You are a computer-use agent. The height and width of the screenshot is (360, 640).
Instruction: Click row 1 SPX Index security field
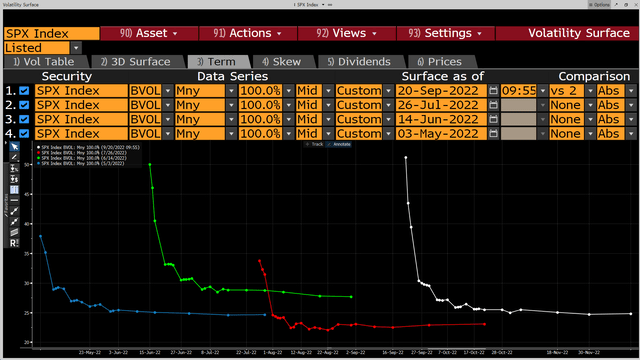coord(81,91)
